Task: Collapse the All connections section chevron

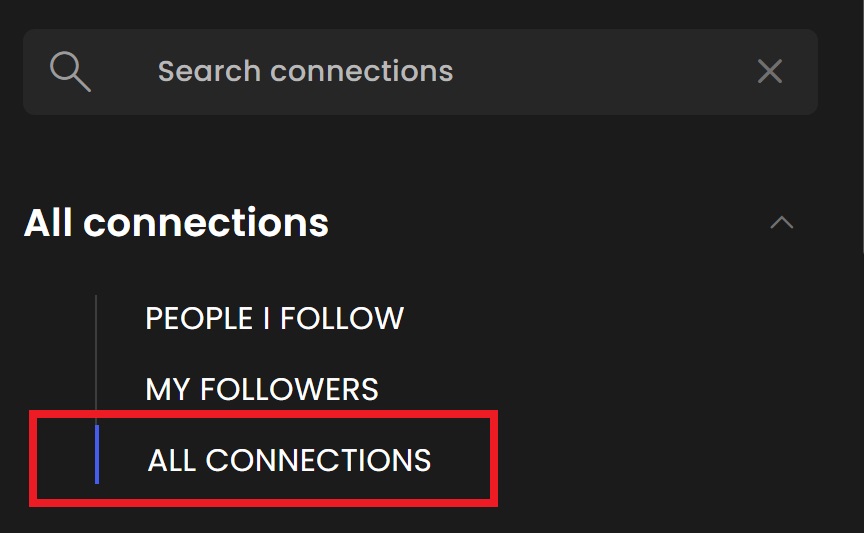Action: coord(781,222)
